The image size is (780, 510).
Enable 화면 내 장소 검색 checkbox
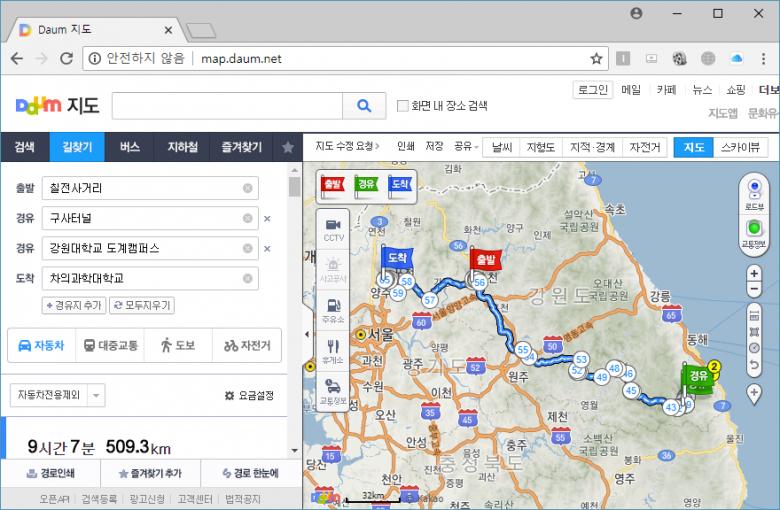(403, 106)
